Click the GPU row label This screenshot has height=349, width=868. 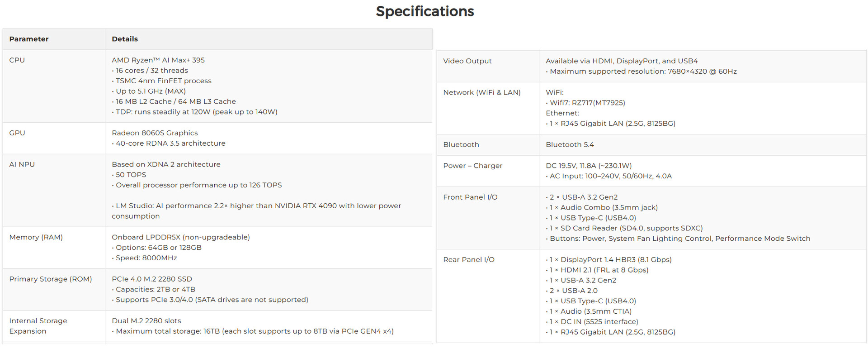pyautogui.click(x=17, y=133)
